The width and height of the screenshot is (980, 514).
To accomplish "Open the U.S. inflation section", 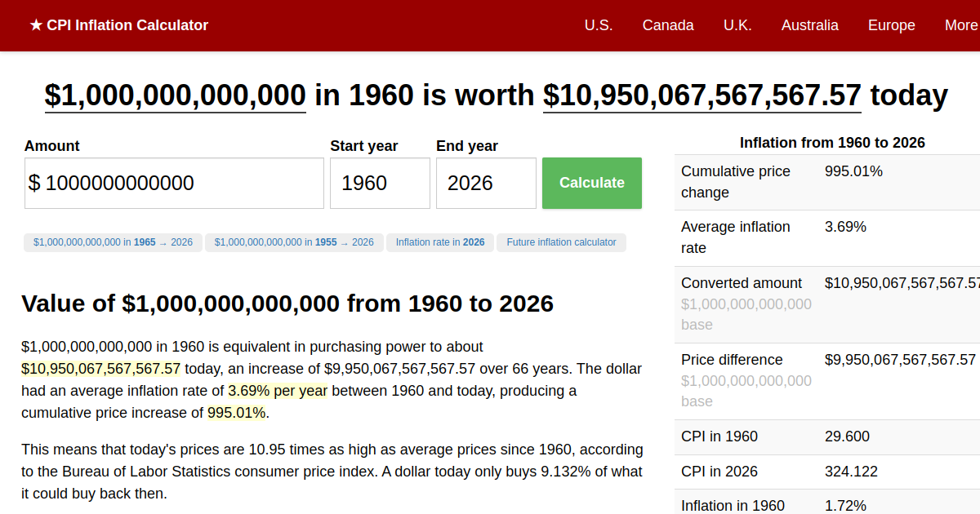I will point(599,25).
